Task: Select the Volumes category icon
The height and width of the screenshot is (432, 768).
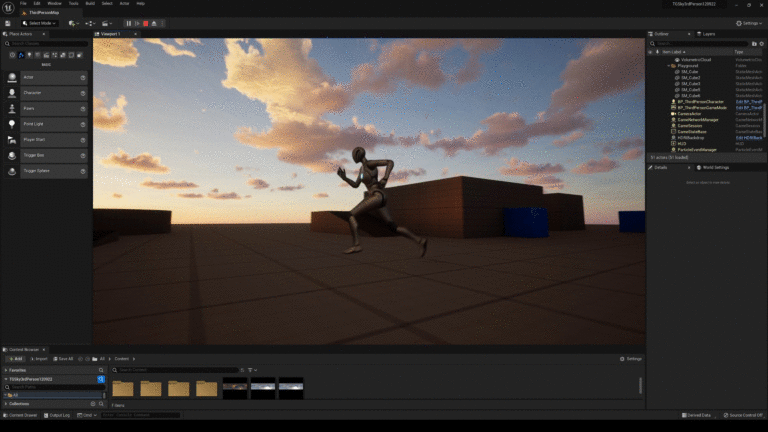Action: (71, 55)
